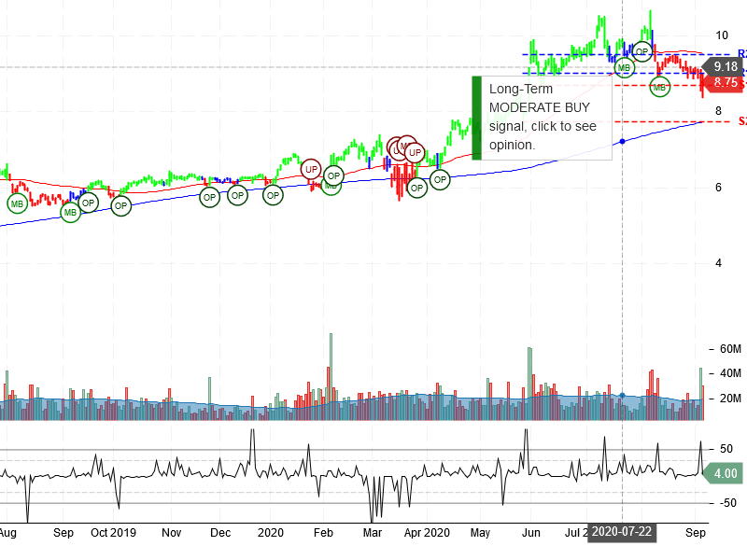747x560 pixels.
Task: Select the OP signal marker at early February 2020
Action: coord(333,175)
